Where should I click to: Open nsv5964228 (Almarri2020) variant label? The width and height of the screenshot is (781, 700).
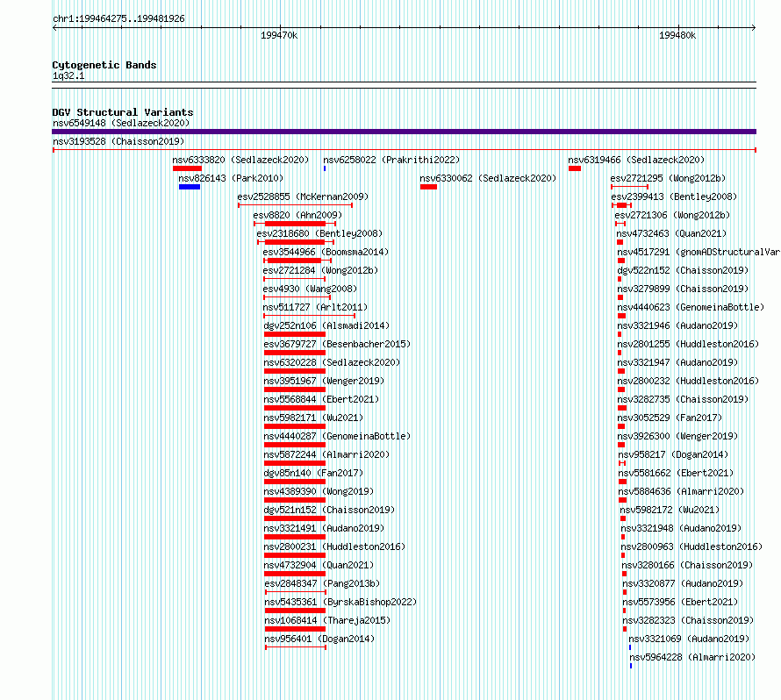[x=693, y=657]
